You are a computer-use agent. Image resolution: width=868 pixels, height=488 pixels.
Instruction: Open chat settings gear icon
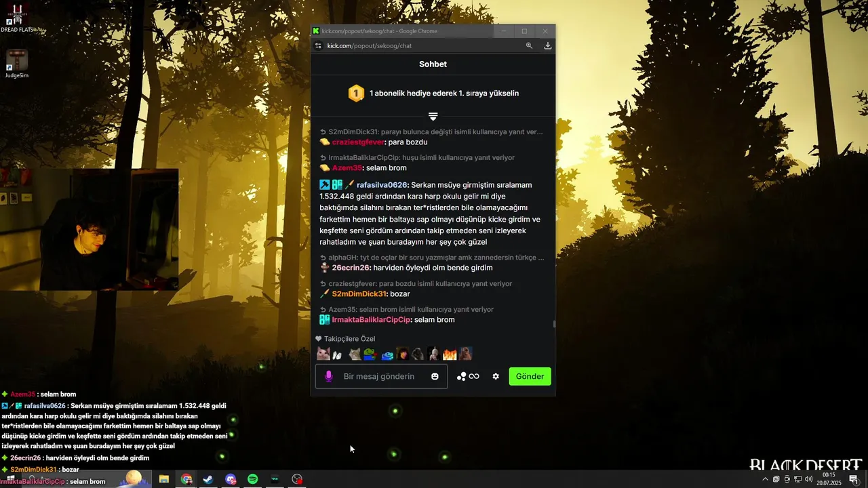pos(496,376)
